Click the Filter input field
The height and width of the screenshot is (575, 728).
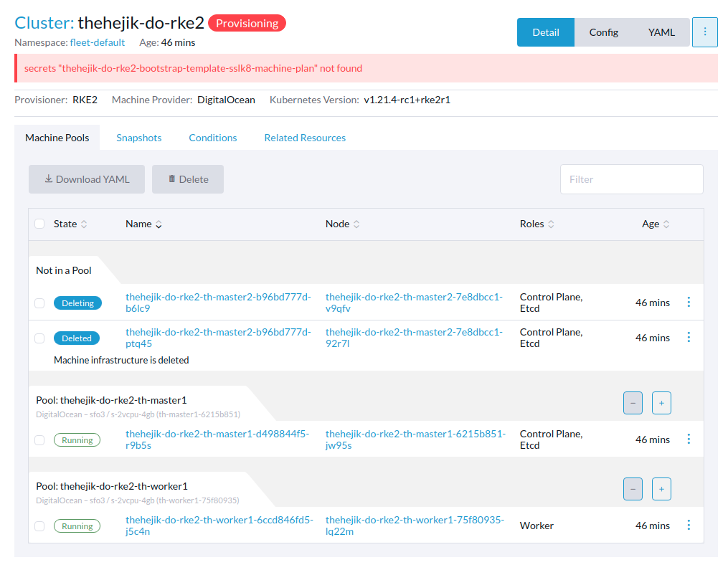631,179
